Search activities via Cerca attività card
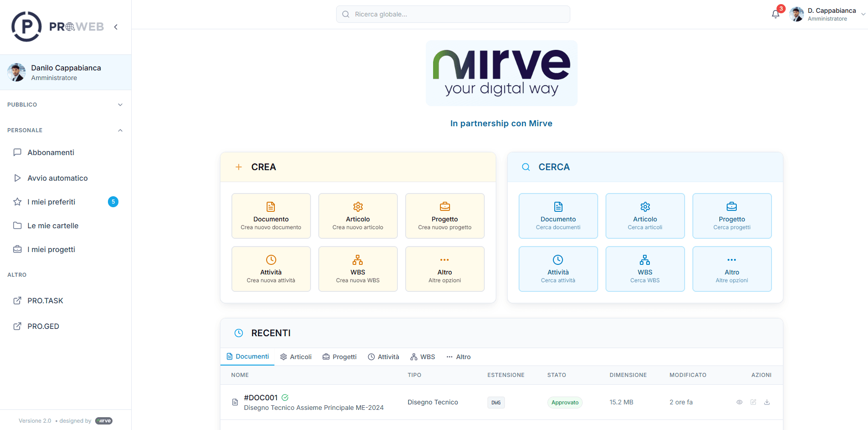 558,269
